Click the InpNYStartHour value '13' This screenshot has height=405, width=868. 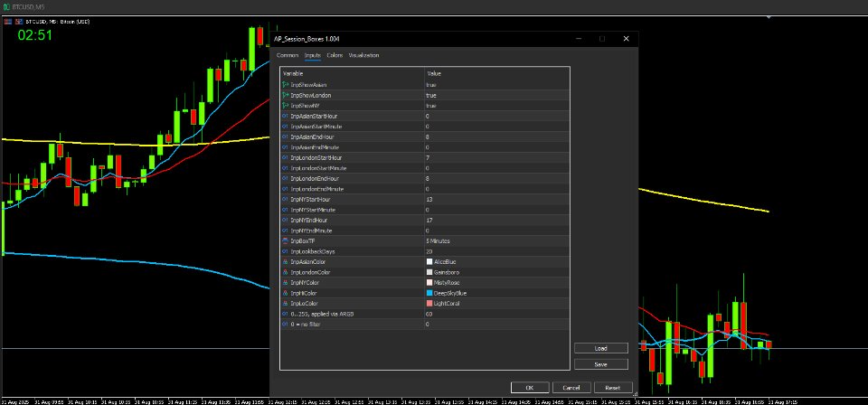pos(429,199)
